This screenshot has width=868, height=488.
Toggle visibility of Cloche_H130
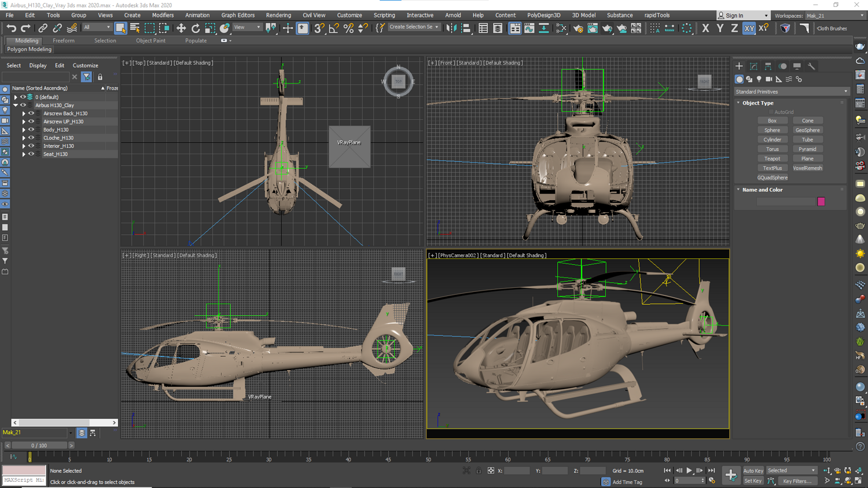[x=31, y=138]
